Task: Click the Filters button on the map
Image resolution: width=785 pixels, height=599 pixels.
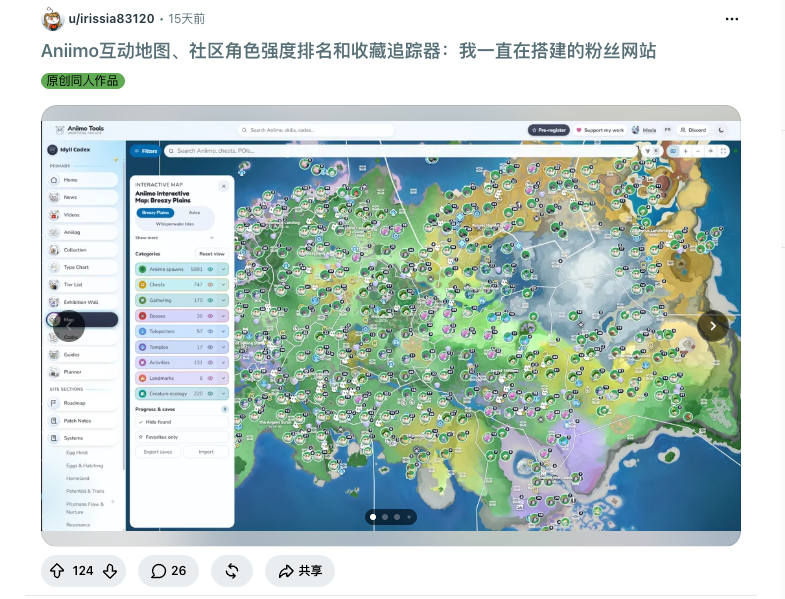Action: pos(145,151)
